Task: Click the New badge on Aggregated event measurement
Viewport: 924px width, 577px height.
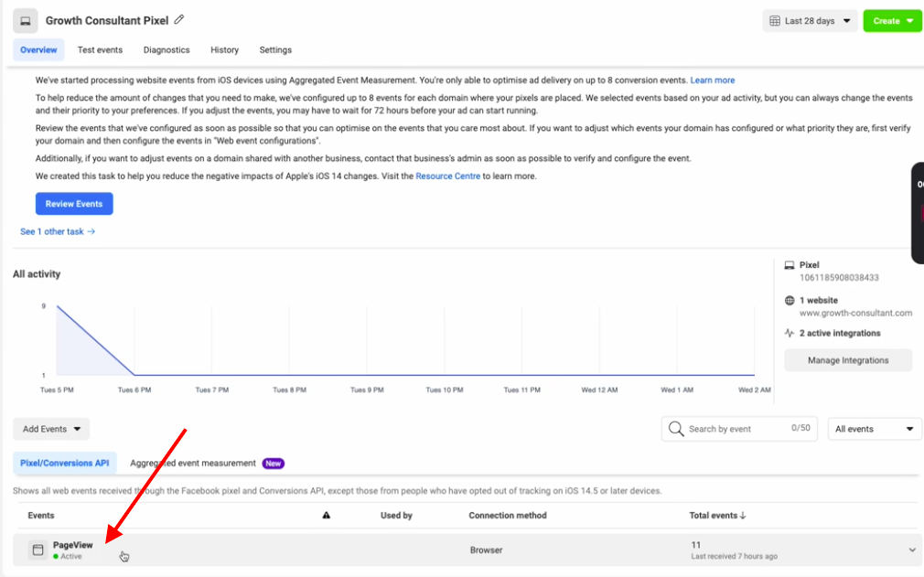Action: click(274, 464)
